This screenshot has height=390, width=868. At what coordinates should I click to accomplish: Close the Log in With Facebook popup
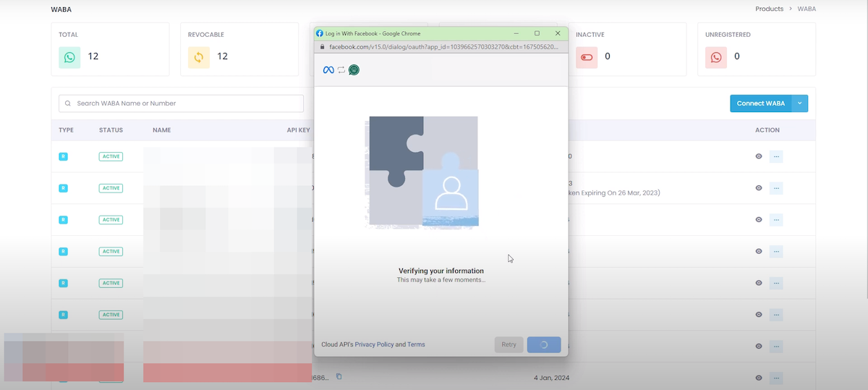click(558, 33)
